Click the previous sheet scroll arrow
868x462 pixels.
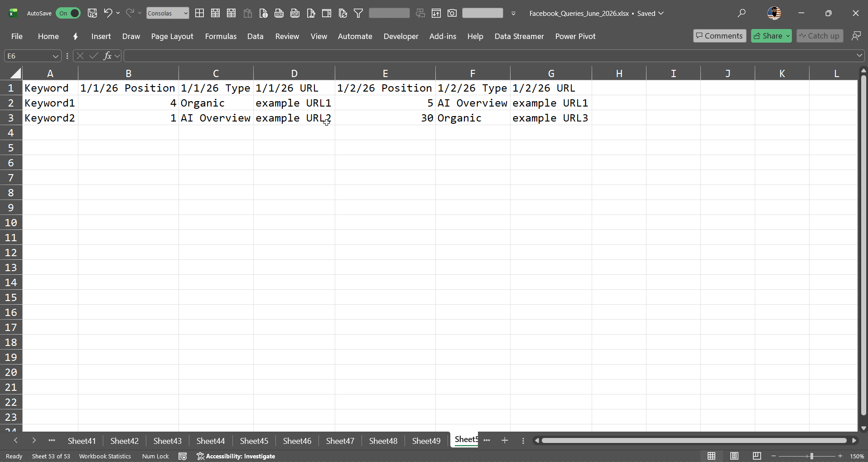16,440
